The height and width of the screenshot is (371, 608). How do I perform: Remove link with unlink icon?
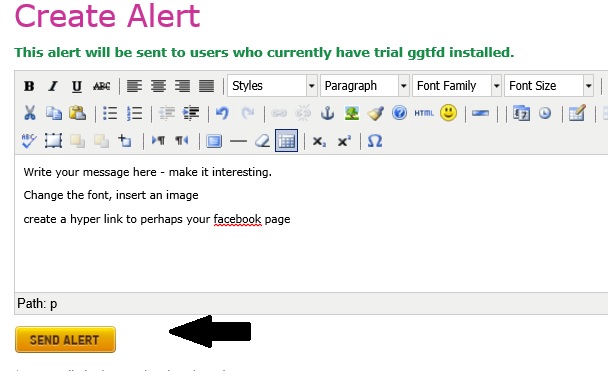pos(303,113)
